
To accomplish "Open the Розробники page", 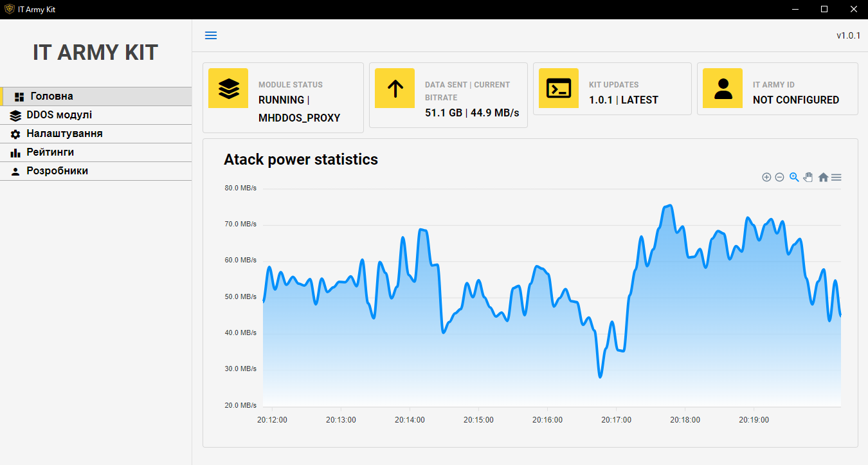I will click(x=56, y=170).
